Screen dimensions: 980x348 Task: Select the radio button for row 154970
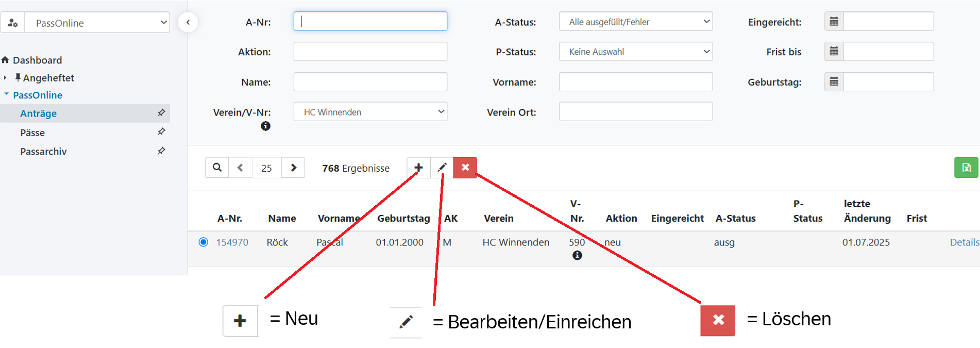(204, 242)
